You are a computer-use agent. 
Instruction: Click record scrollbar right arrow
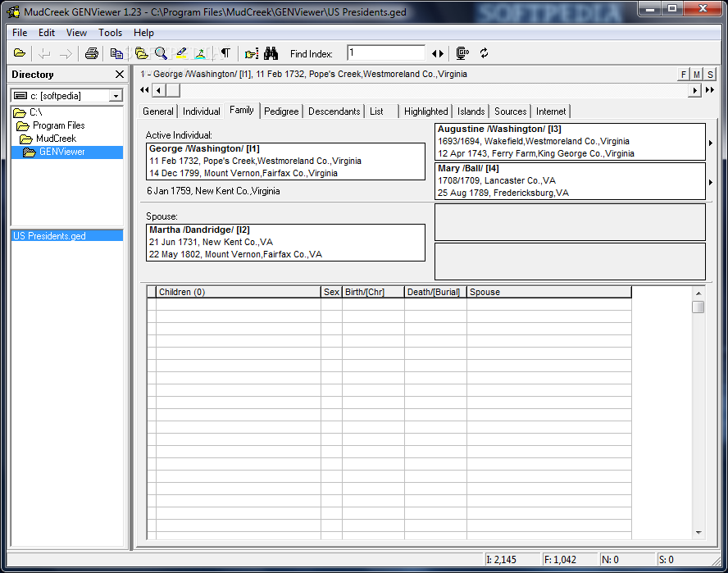694,90
